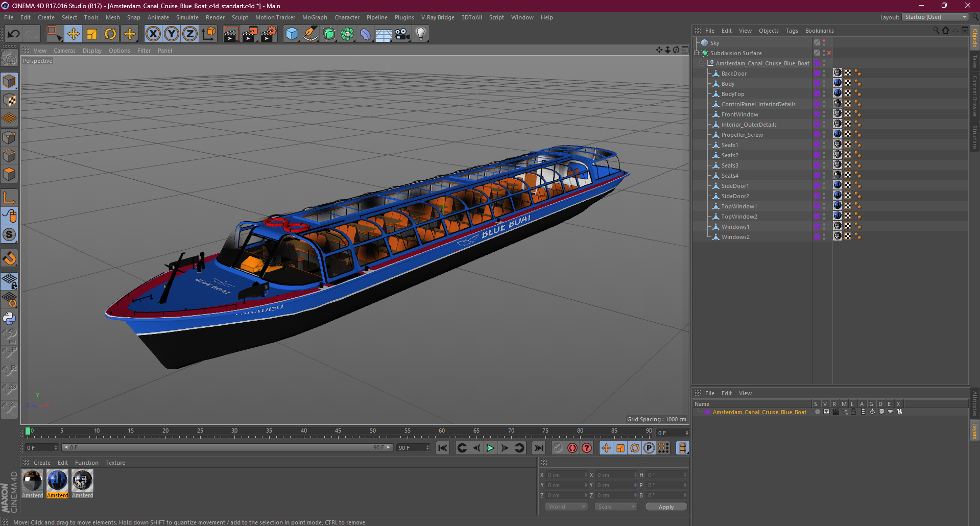Toggle Subdivision Surface enable mark
This screenshot has height=526, width=980.
click(829, 53)
